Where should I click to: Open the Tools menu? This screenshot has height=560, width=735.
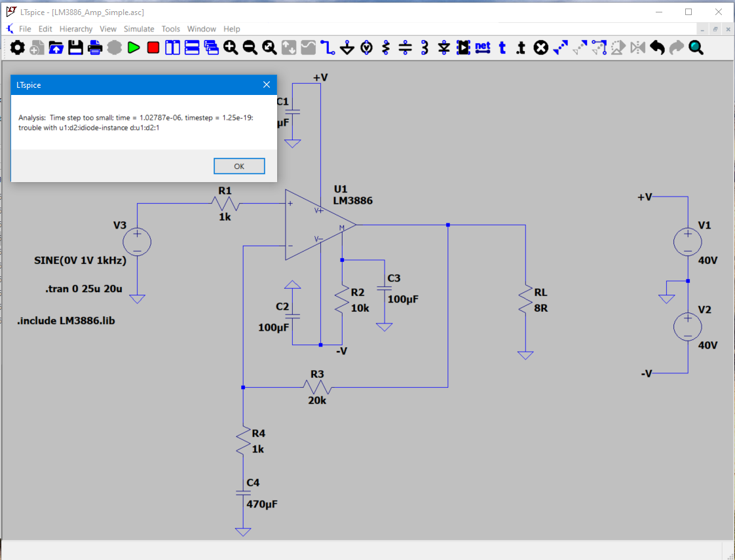tap(170, 29)
